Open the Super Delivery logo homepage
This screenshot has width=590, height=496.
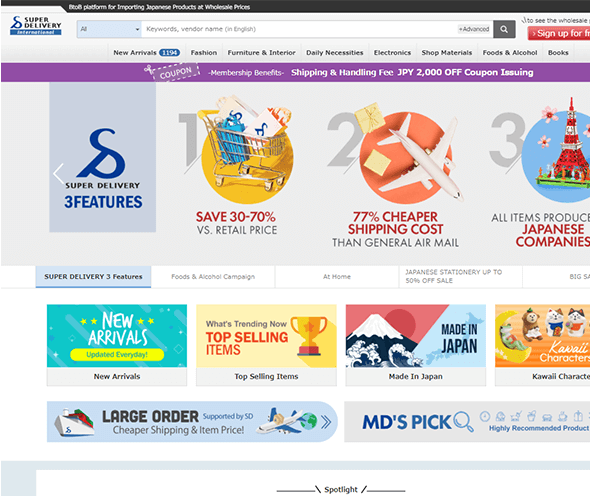tap(36, 26)
